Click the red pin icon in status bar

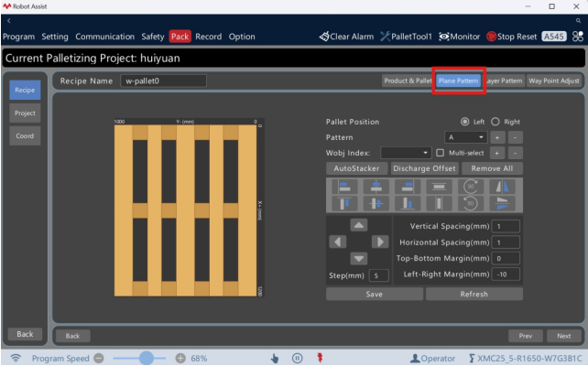(x=320, y=358)
